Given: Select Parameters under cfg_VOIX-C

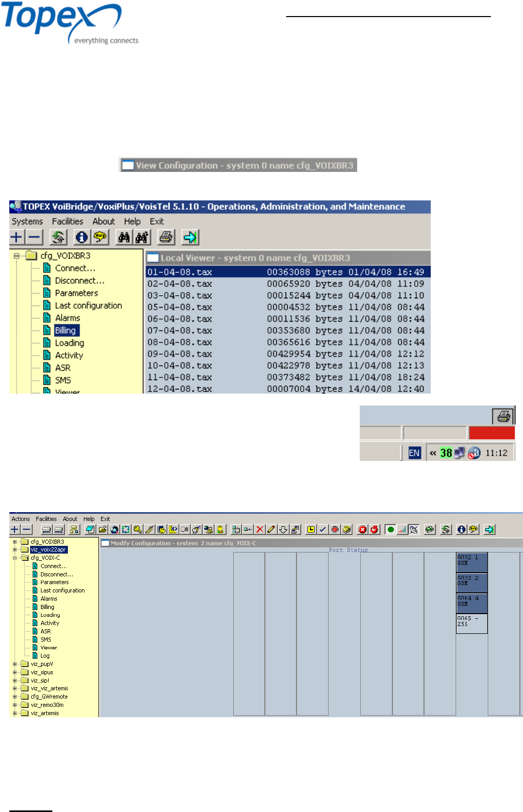Looking at the screenshot, I should (x=54, y=582).
